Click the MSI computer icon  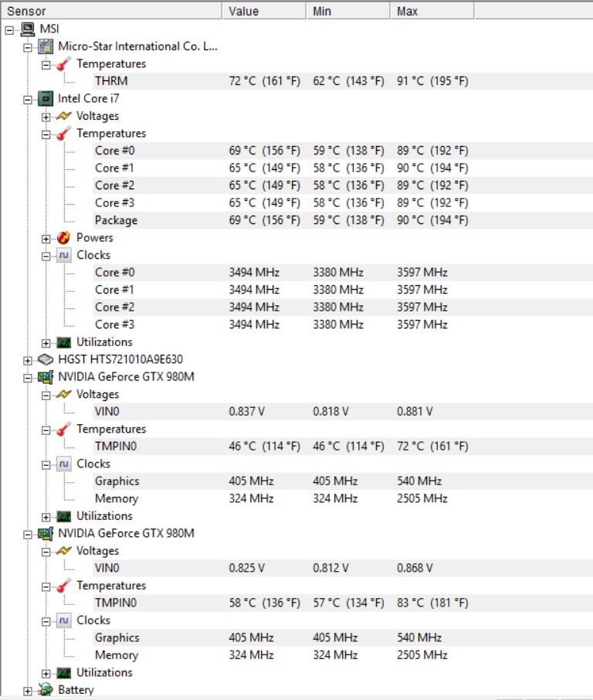click(x=28, y=29)
